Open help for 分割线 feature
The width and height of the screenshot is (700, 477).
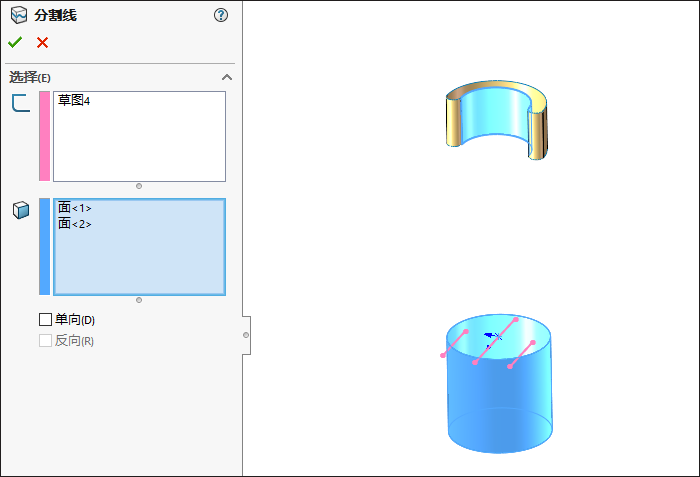point(221,15)
